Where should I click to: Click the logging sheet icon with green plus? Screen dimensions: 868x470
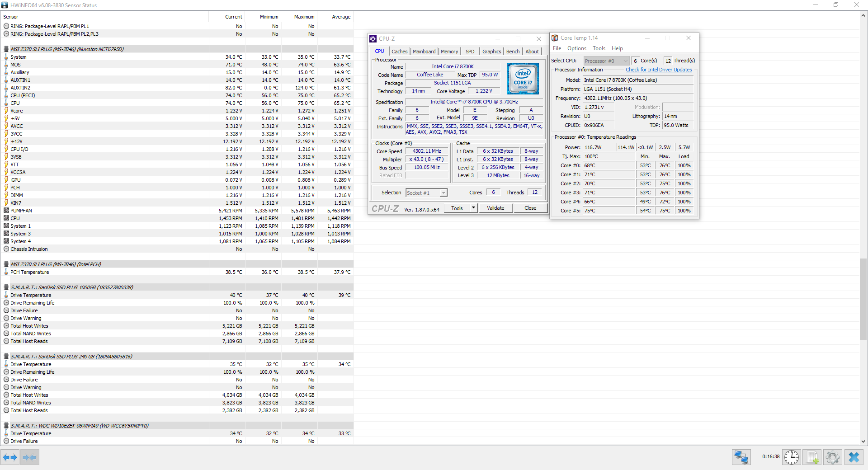click(x=812, y=457)
